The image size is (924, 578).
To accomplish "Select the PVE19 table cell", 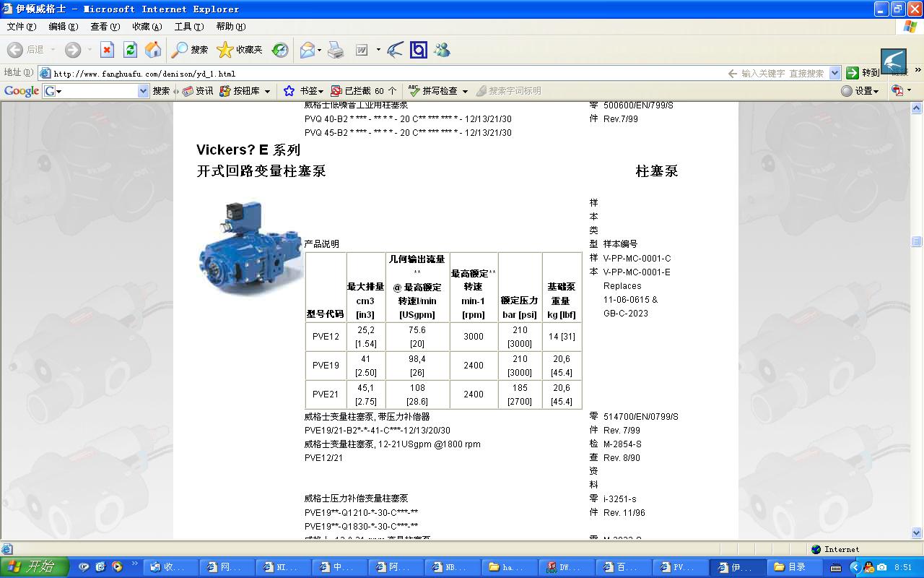I will click(x=326, y=366).
